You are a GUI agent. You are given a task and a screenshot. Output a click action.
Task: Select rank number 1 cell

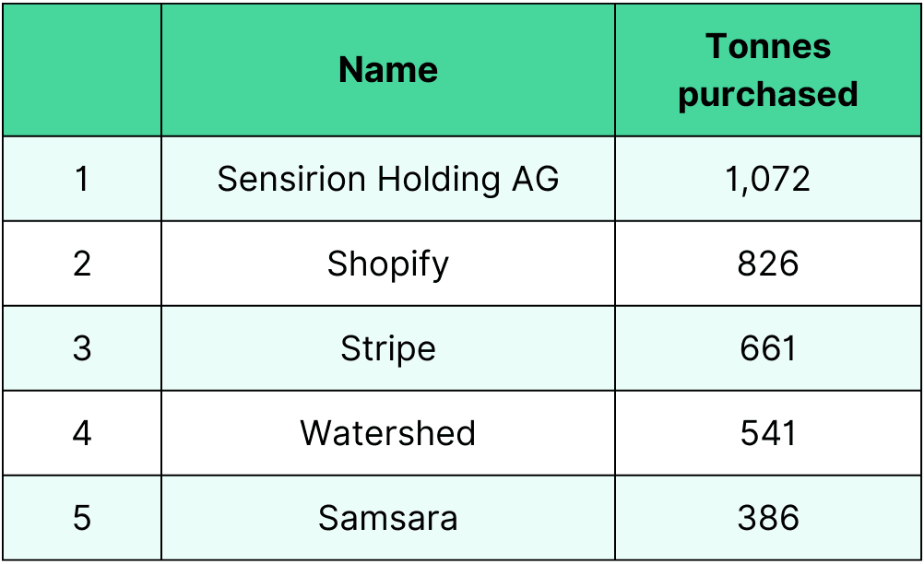[82, 179]
